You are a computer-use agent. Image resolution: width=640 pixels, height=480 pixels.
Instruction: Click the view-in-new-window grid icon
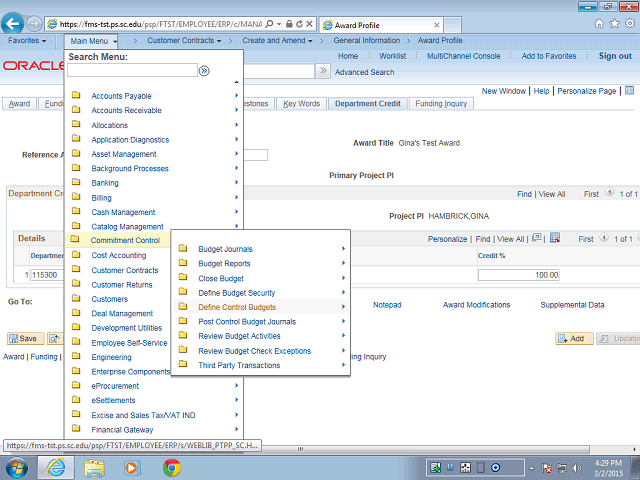[537, 239]
